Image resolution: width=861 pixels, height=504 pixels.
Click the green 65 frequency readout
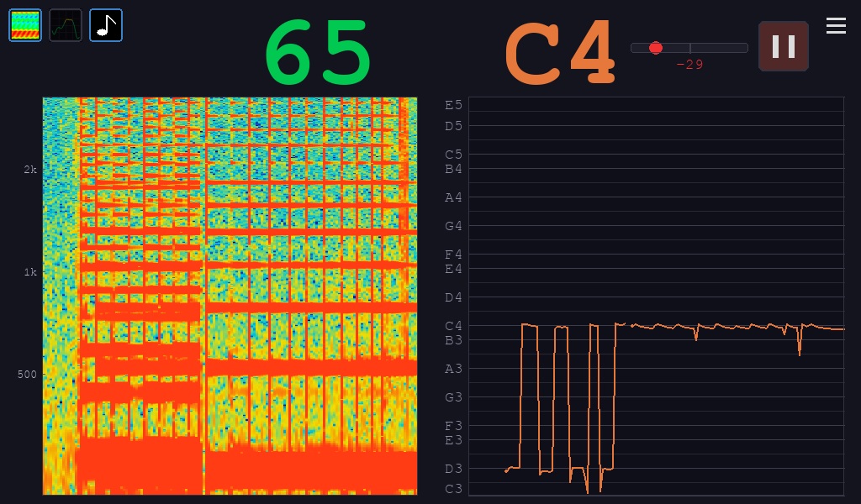point(320,53)
